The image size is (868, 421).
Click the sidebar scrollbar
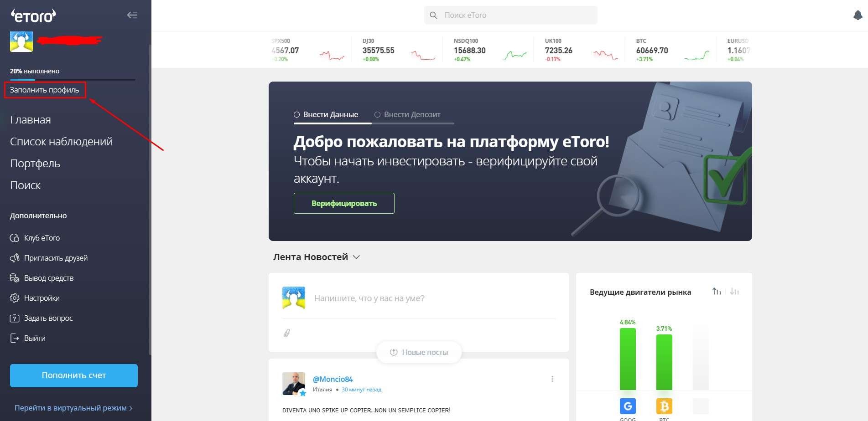point(150,200)
